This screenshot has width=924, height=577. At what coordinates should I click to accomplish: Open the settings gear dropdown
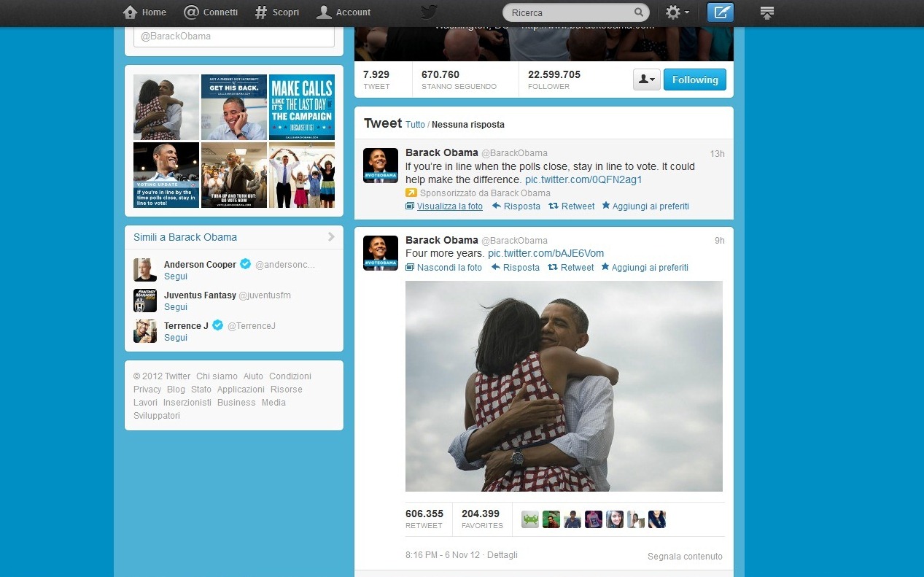pos(677,12)
